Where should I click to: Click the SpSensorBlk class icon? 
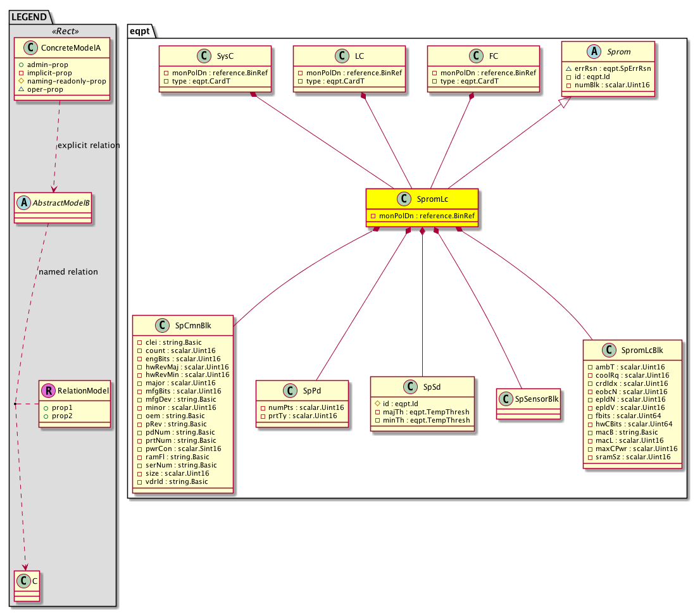(506, 399)
